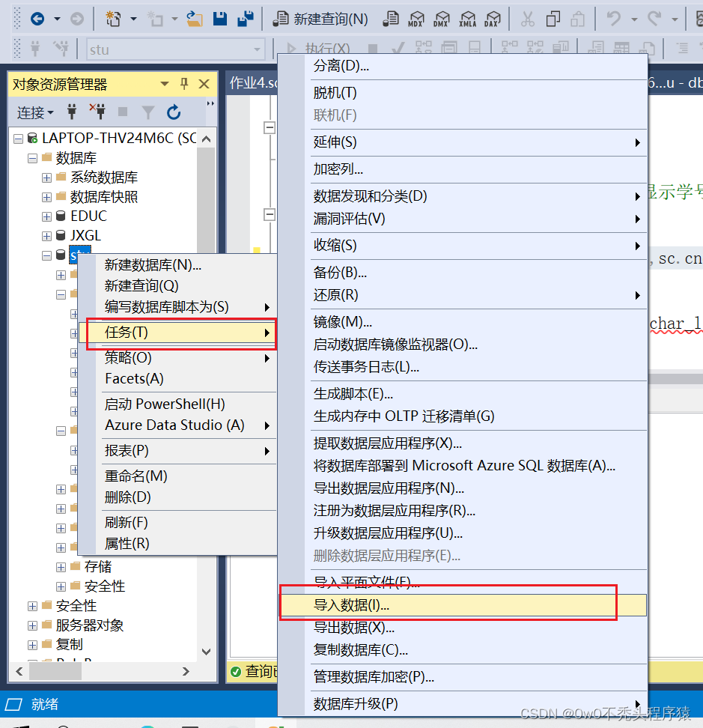Click the navigate back arrow icon
This screenshot has width=703, height=728.
point(37,19)
